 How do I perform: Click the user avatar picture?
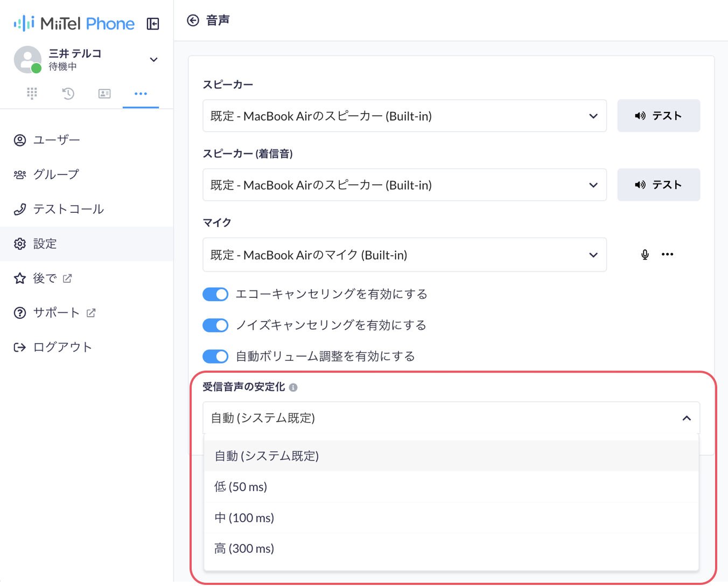[27, 59]
